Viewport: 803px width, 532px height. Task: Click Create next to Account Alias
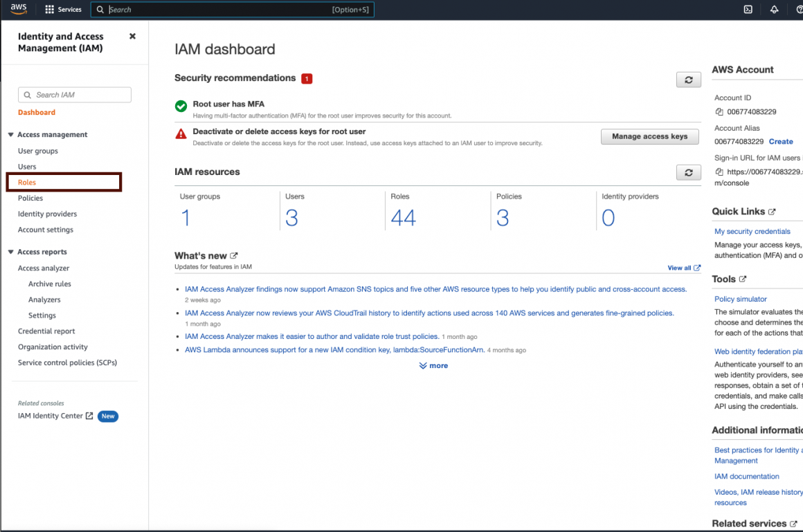(781, 141)
